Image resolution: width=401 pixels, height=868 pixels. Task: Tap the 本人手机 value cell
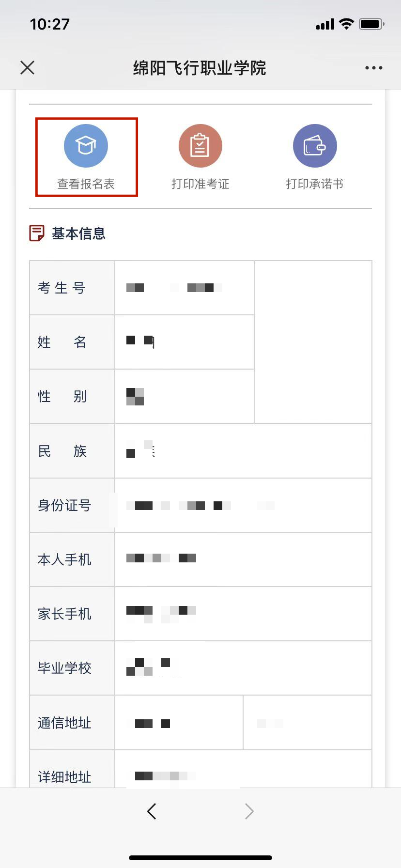243,559
